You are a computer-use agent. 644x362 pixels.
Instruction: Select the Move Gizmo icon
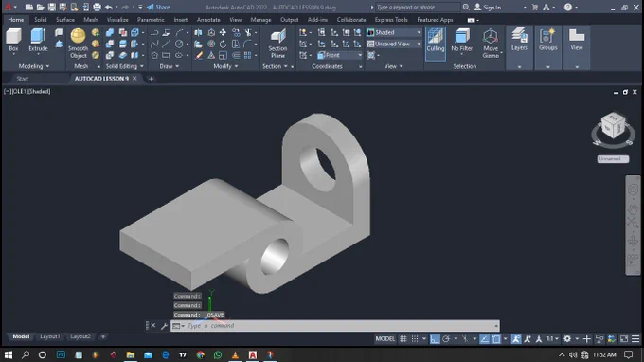tap(491, 43)
